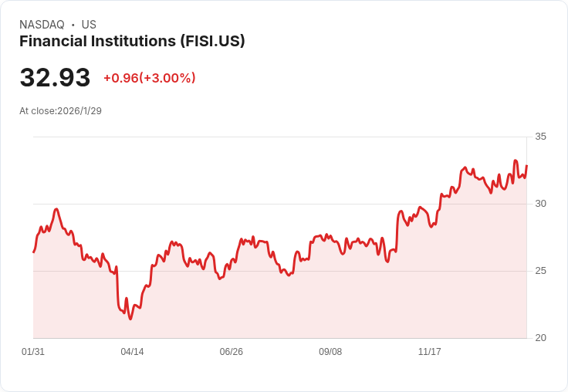
Task: Select the +0.96(+3.00%) price change
Action: coord(149,78)
